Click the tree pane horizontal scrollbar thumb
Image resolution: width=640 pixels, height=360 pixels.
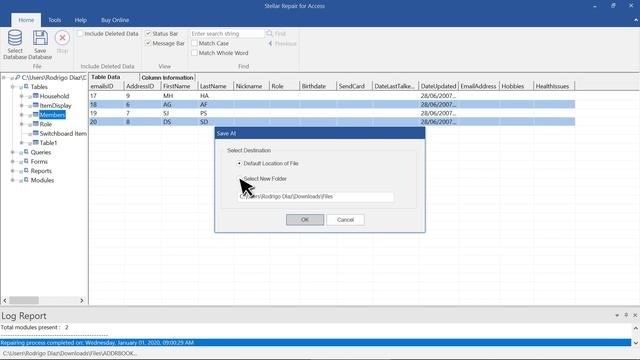(24, 300)
